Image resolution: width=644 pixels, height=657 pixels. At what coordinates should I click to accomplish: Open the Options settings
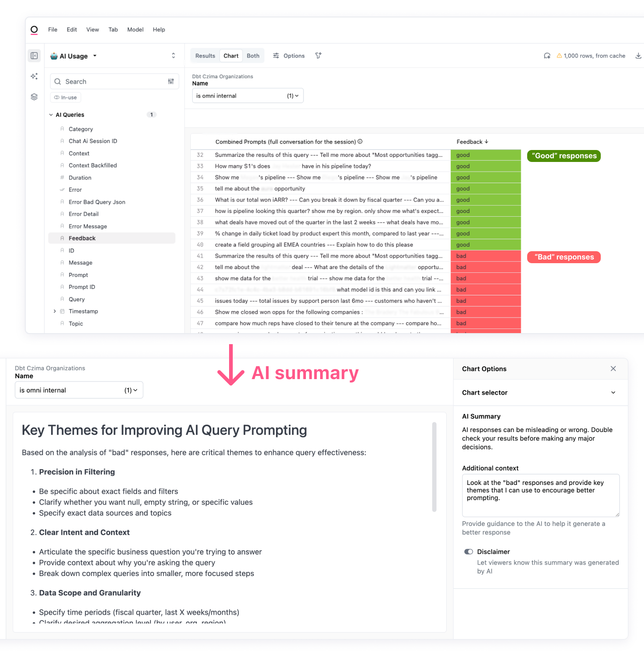click(x=288, y=55)
